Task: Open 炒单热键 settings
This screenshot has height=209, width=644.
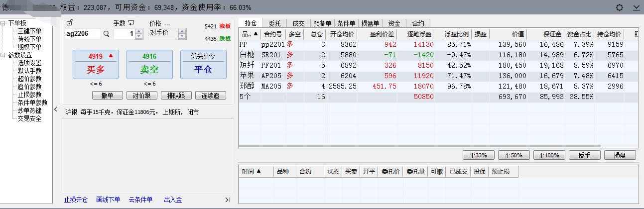Action: point(30,110)
